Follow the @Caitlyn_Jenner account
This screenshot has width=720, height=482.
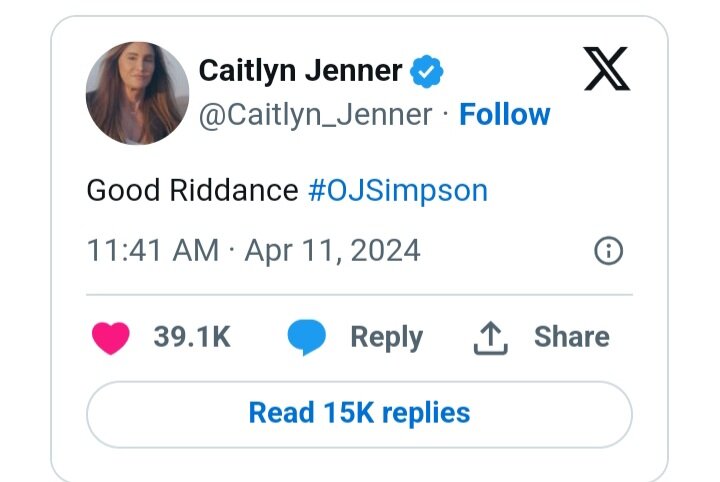[x=505, y=114]
